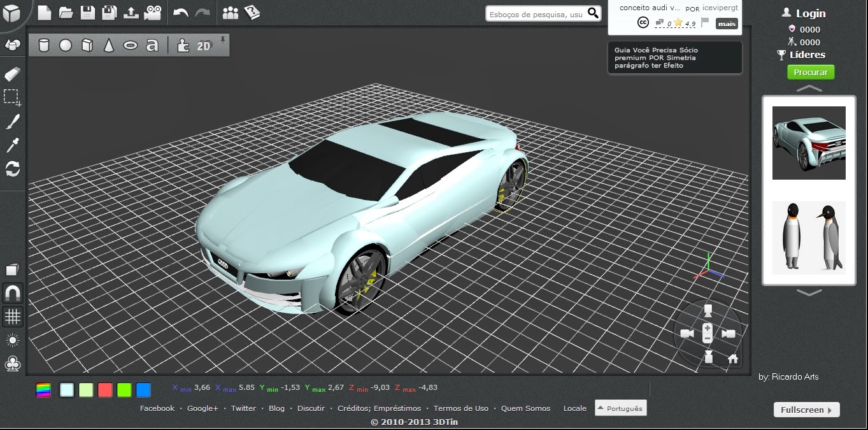Screen dimensions: 868x430
Task: Pick a color with the Eyedropper tool
Action: click(11, 145)
